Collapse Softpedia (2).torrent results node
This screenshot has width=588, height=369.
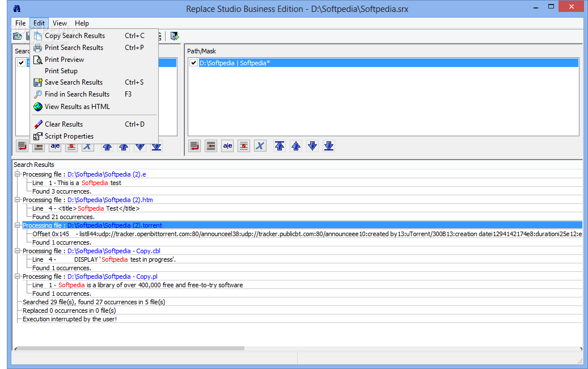click(17, 225)
